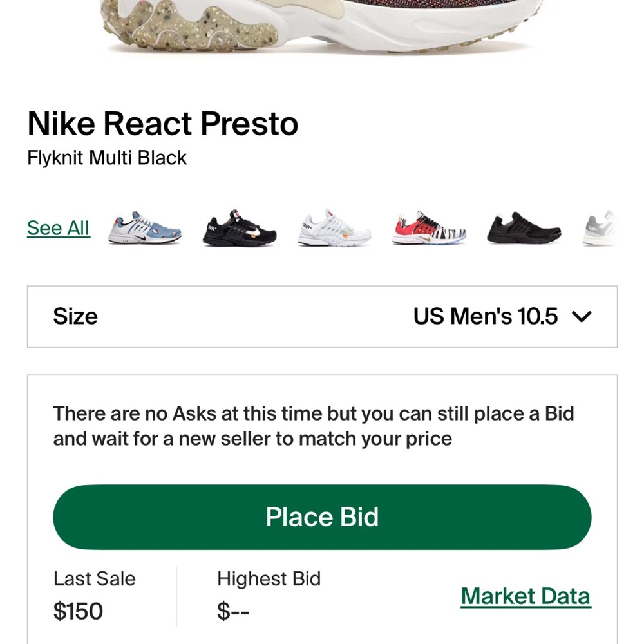Select the Last Sale $150 price
Viewport: 644px width, 644px height.
tap(78, 611)
